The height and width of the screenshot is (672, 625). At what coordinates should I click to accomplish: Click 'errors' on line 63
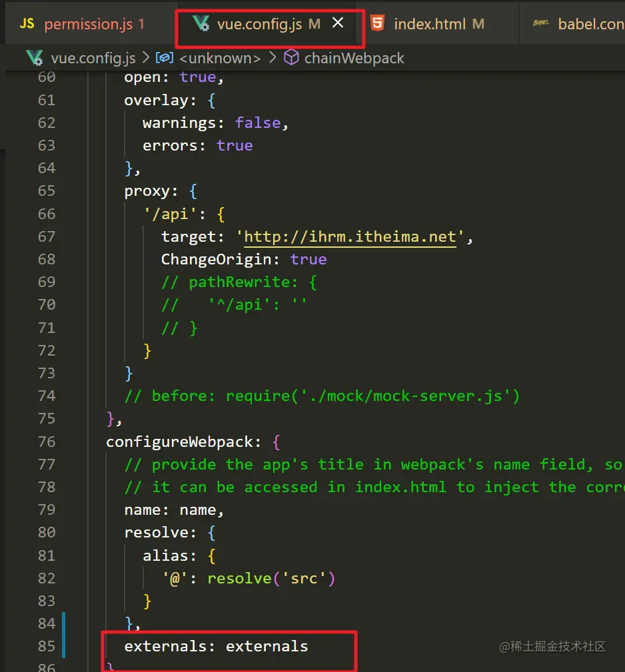[x=169, y=146]
